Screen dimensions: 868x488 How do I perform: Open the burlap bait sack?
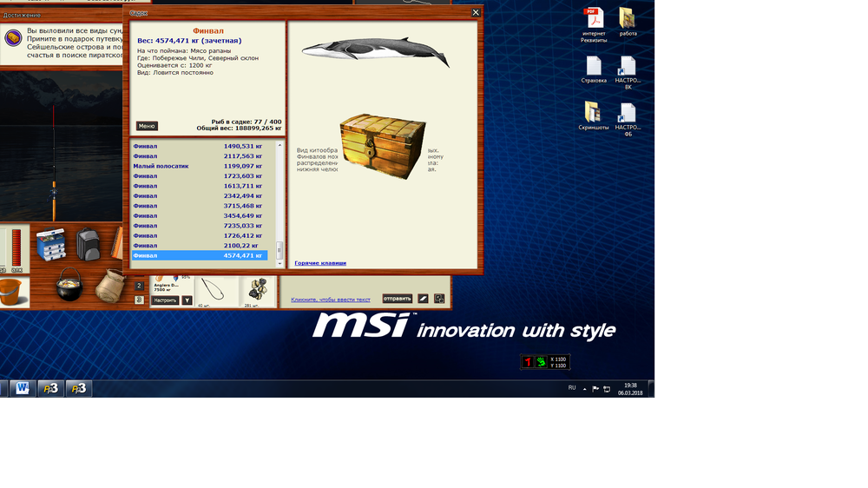tap(110, 284)
